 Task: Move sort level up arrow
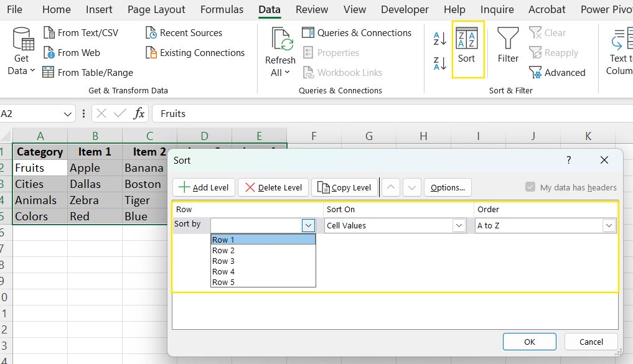tap(391, 187)
